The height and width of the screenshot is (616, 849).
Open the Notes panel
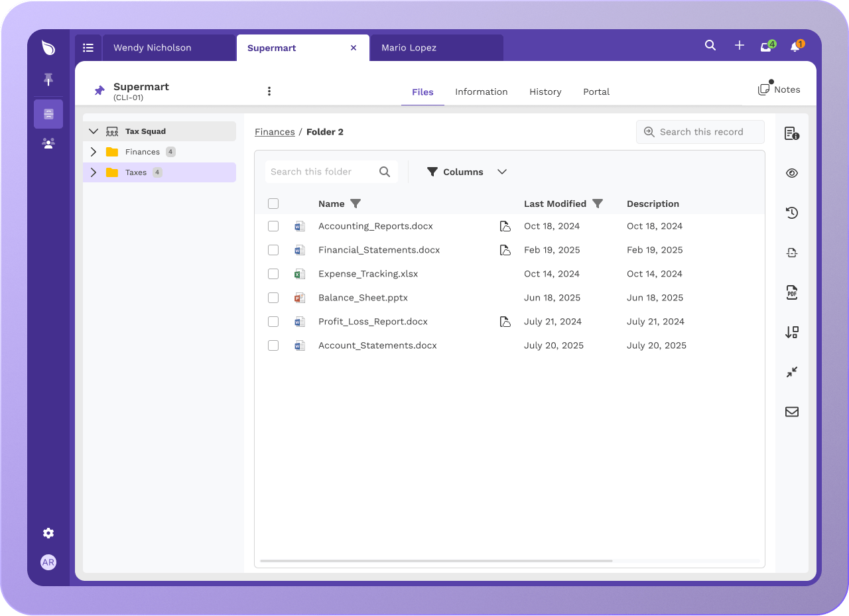click(779, 90)
